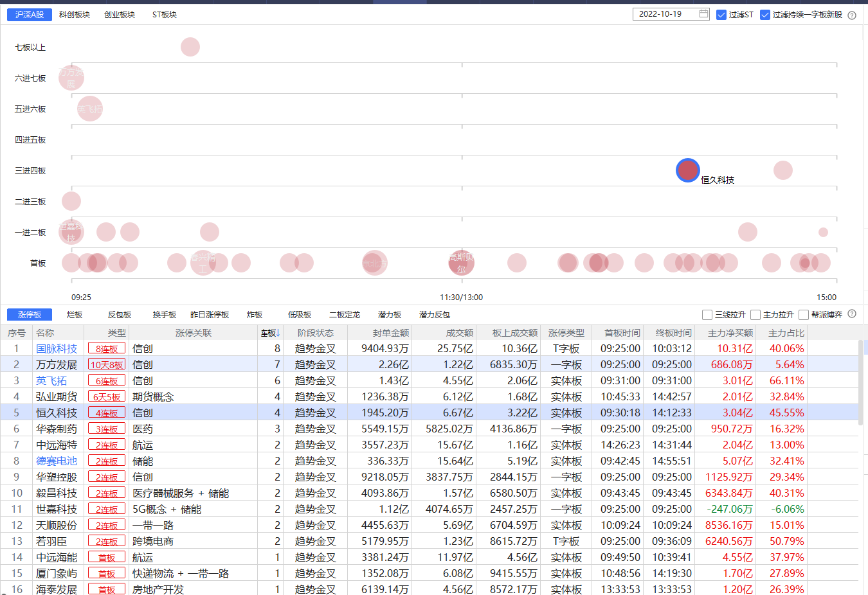Switch to the ST板块 tab
The height and width of the screenshot is (595, 868).
coord(165,14)
